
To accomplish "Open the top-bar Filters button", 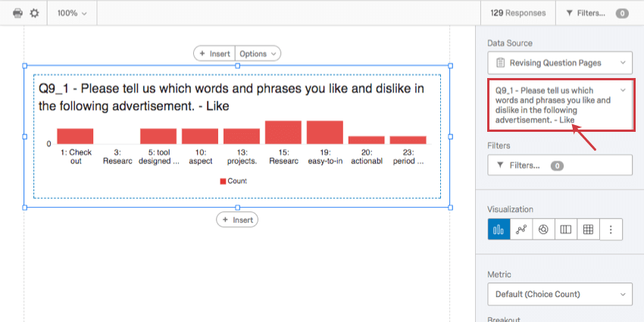I will 599,13.
